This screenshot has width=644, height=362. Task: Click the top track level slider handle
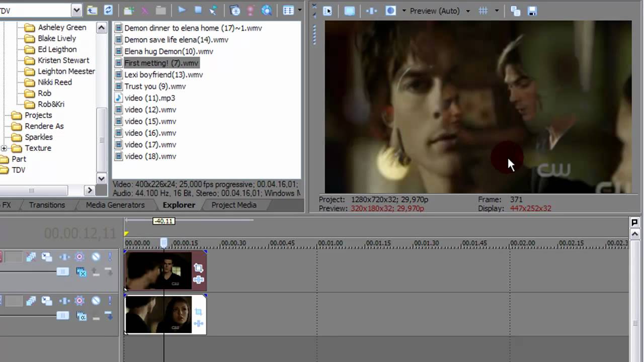[62, 271]
